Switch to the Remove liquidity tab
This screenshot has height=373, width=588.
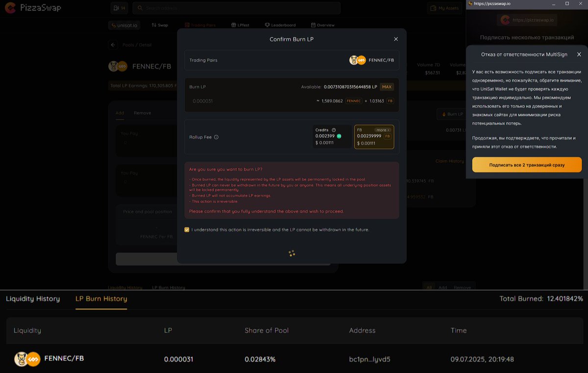(142, 113)
